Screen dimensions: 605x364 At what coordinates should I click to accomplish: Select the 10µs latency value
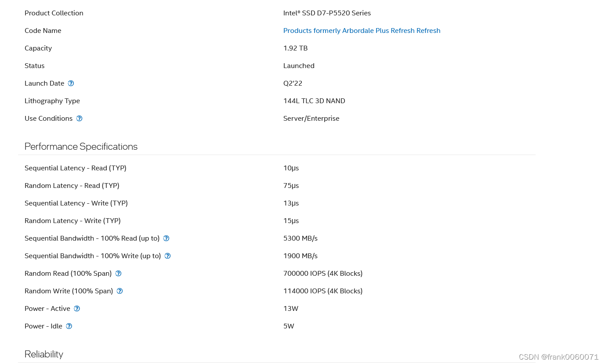point(291,168)
